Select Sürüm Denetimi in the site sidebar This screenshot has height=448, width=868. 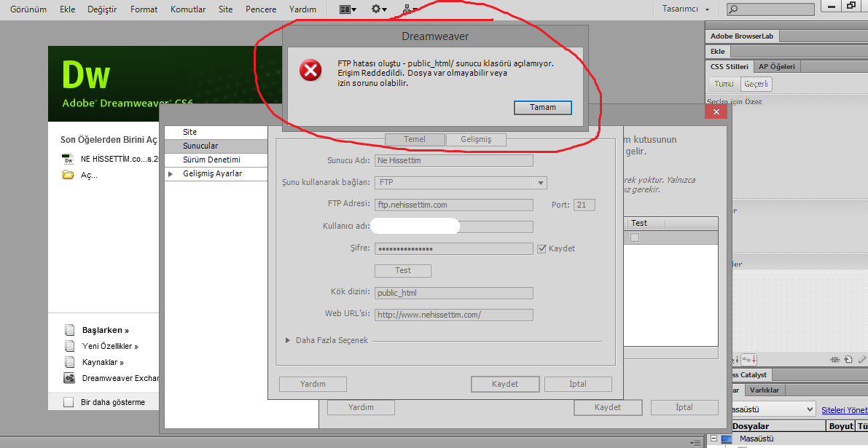pyautogui.click(x=216, y=160)
